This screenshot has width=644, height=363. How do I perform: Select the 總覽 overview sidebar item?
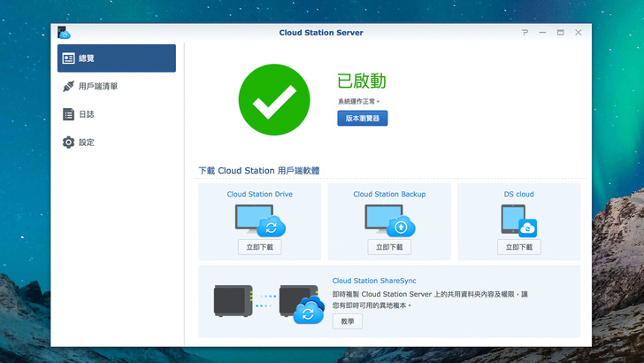tap(117, 58)
